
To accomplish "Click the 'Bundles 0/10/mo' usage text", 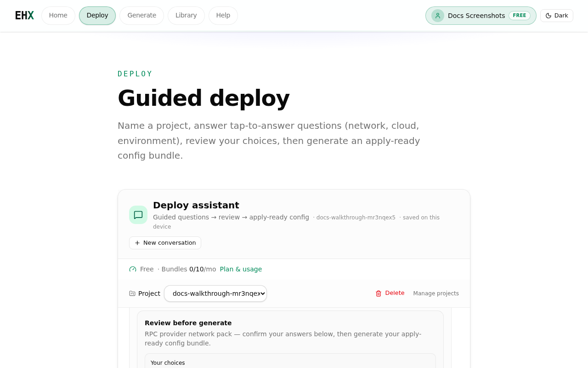I will point(188,270).
